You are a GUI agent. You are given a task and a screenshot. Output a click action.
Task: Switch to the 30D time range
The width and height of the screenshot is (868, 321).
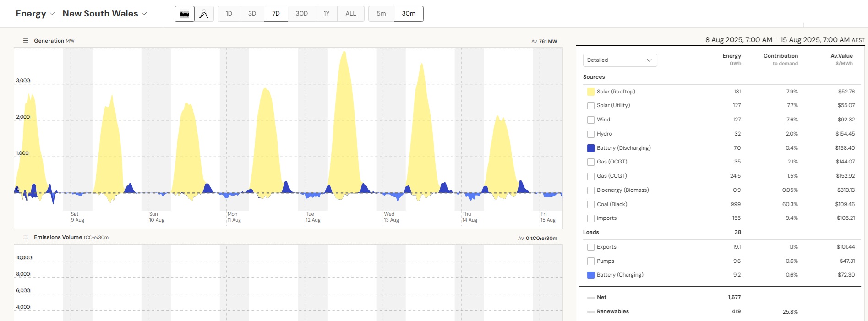pos(301,14)
